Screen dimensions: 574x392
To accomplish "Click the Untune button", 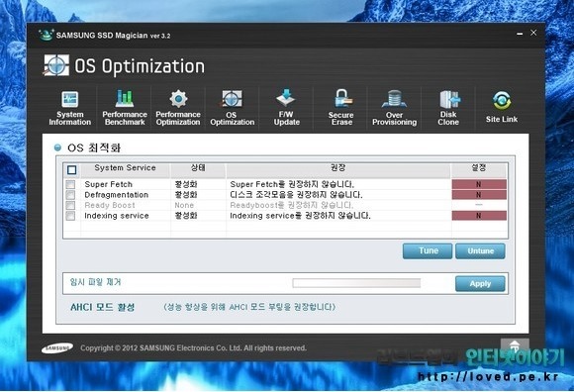I will [x=480, y=251].
